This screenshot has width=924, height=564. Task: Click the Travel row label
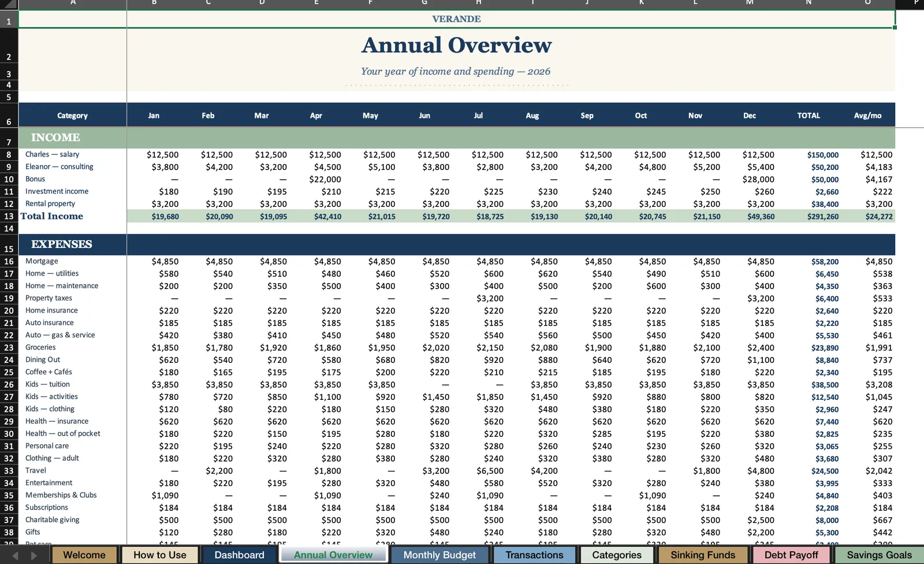coord(35,470)
